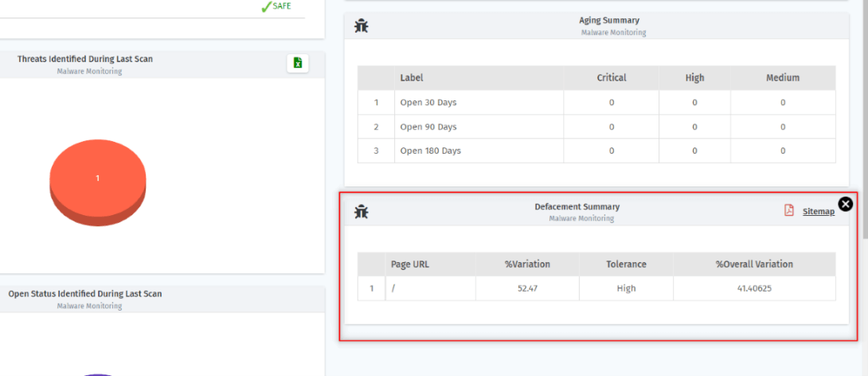Click the Label column header

click(x=479, y=78)
